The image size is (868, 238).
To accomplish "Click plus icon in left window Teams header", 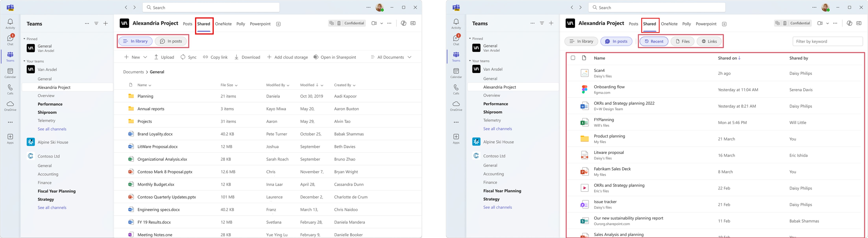I will [x=105, y=23].
